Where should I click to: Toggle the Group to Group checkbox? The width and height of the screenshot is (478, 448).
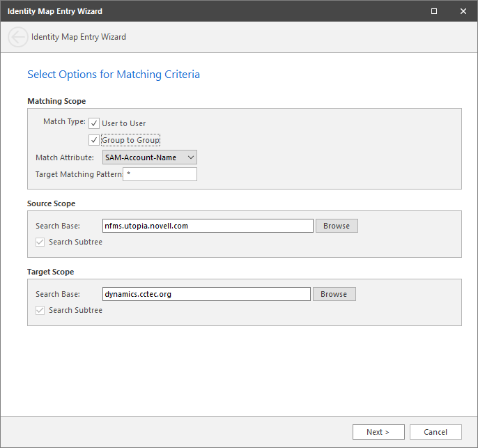point(94,140)
